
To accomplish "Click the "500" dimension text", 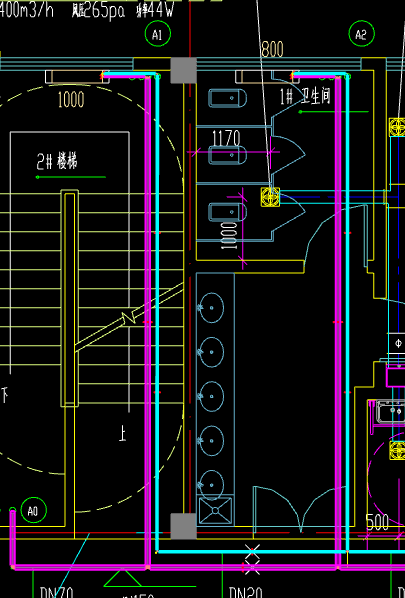I will (378, 522).
